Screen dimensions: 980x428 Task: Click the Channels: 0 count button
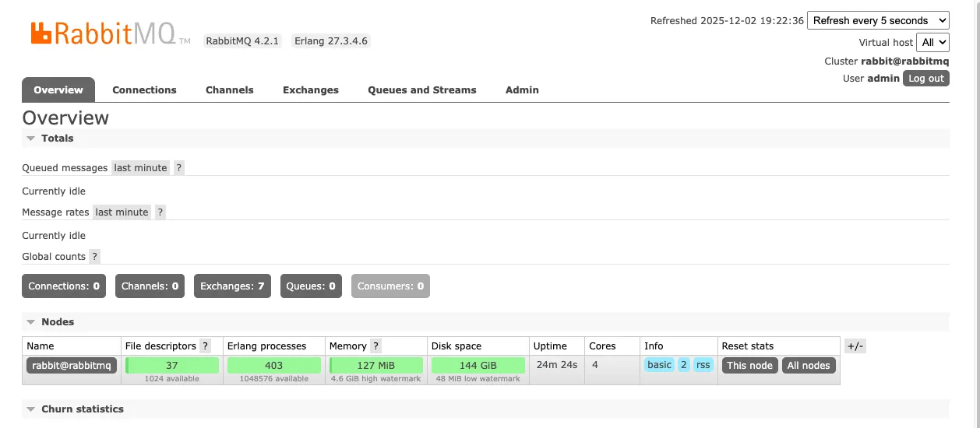[150, 286]
